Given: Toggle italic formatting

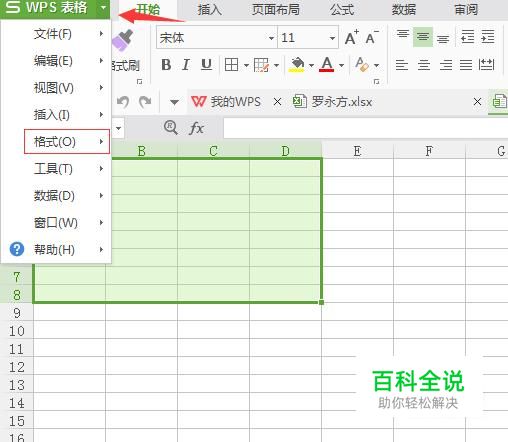Looking at the screenshot, I should tap(186, 65).
